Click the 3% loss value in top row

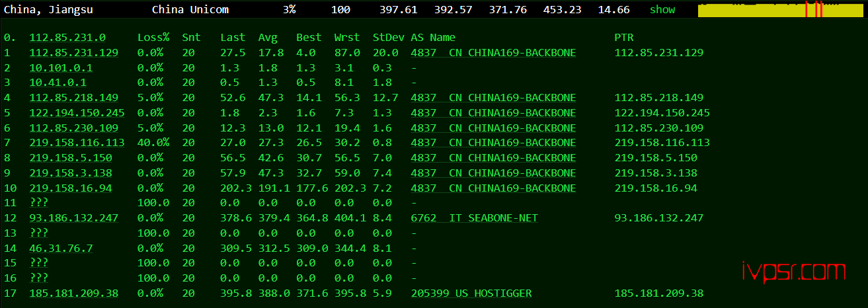[290, 9]
